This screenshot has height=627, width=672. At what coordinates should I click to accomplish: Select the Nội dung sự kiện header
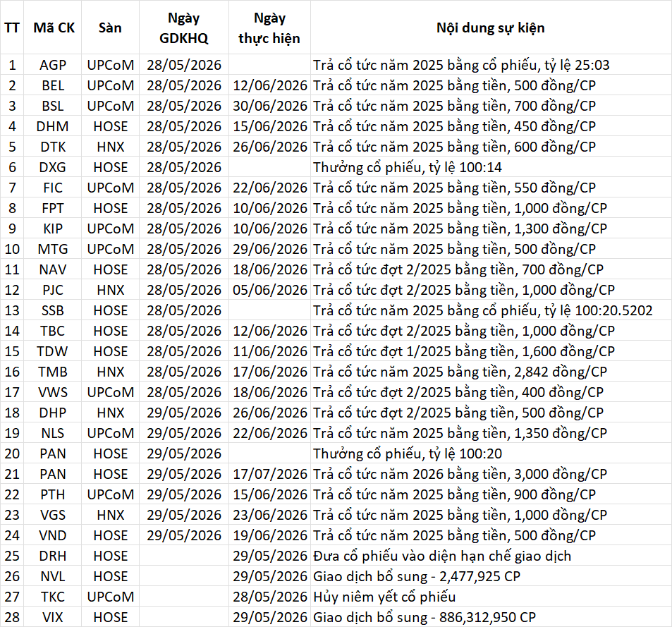[490, 28]
